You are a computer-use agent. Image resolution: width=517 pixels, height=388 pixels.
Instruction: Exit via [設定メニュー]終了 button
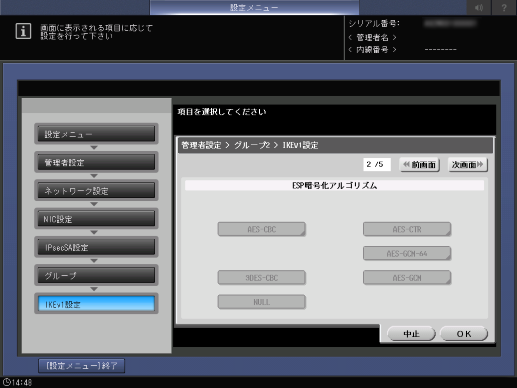(x=82, y=366)
